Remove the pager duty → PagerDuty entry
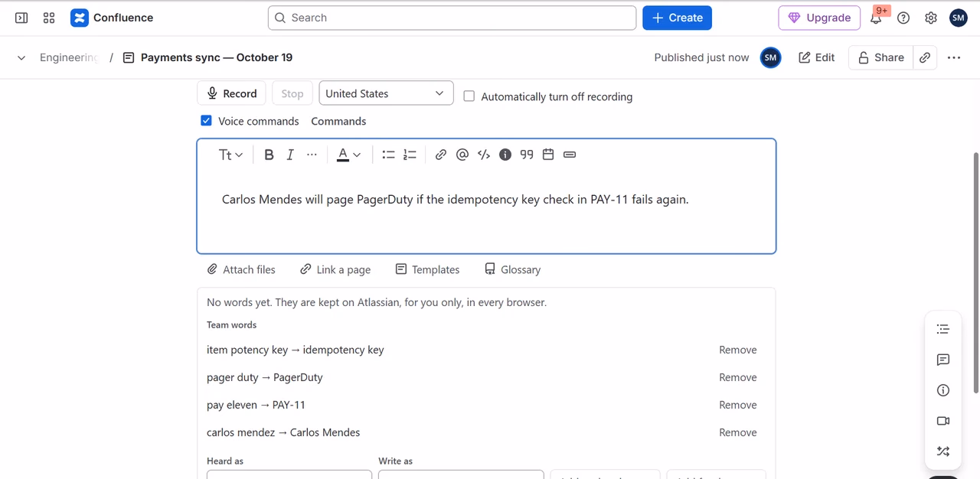The image size is (980, 479). click(x=738, y=377)
